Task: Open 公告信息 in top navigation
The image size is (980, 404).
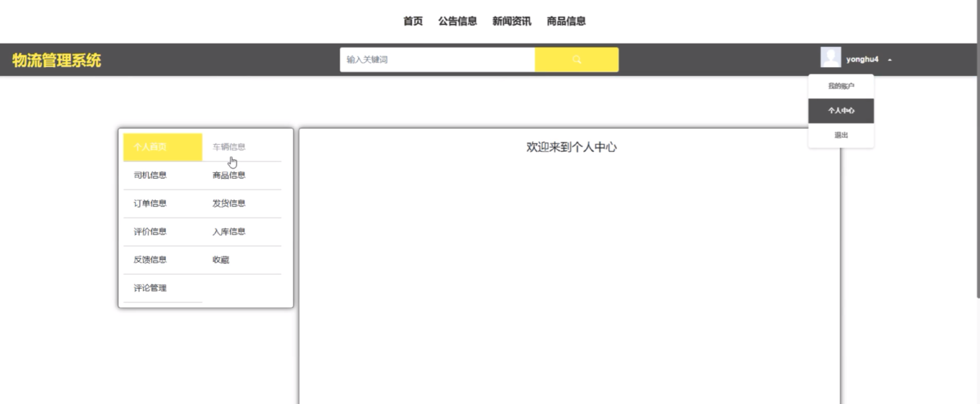Action: click(x=457, y=21)
